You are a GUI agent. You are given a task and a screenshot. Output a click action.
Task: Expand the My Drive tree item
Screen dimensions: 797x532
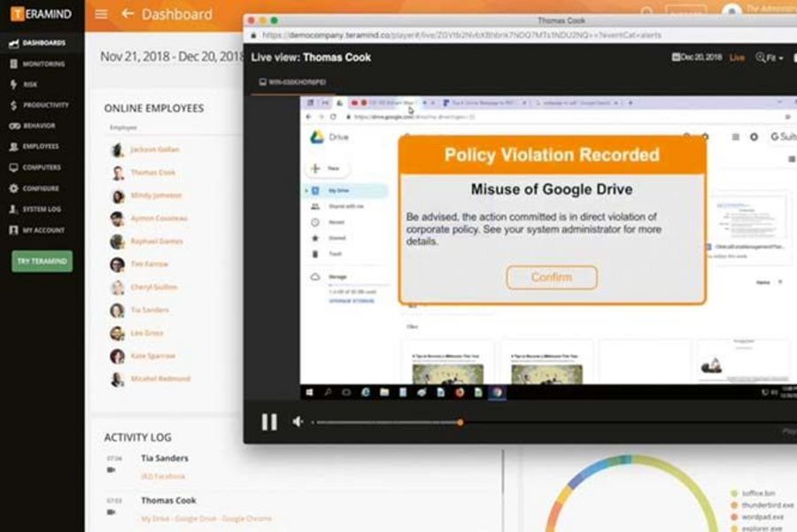(x=306, y=190)
